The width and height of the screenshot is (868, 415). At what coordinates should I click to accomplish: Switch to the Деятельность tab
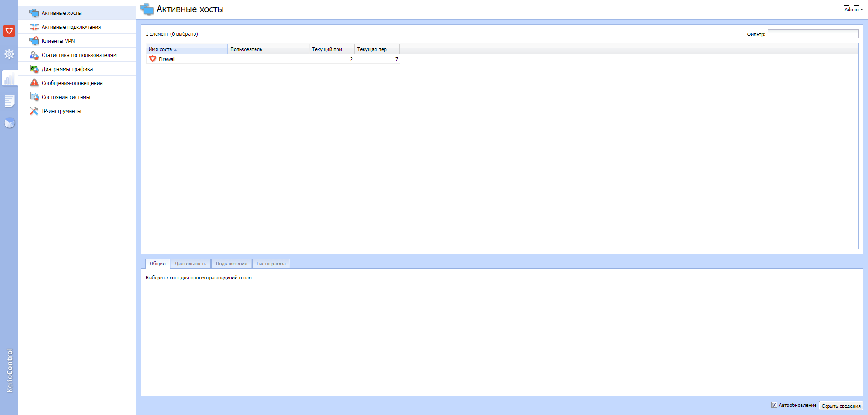point(190,264)
